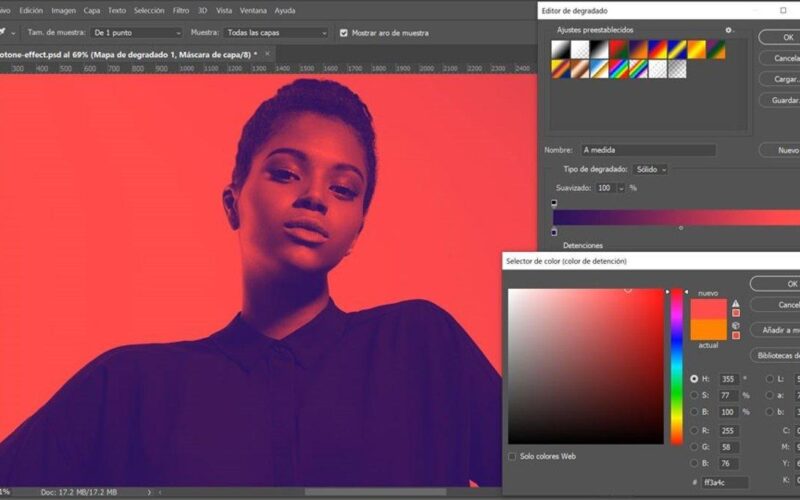800x500 pixels.
Task: Toggle the Mostrar aro de muestra checkbox
Action: [344, 32]
